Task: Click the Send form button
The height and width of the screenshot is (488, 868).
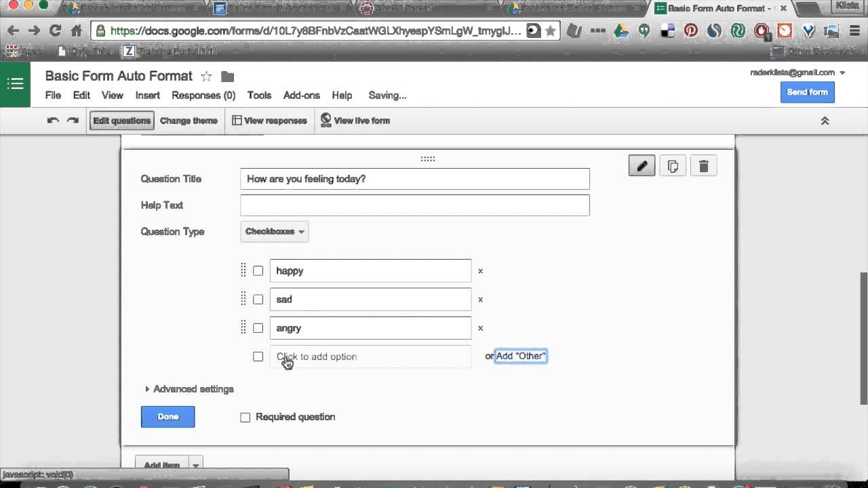Action: point(807,92)
